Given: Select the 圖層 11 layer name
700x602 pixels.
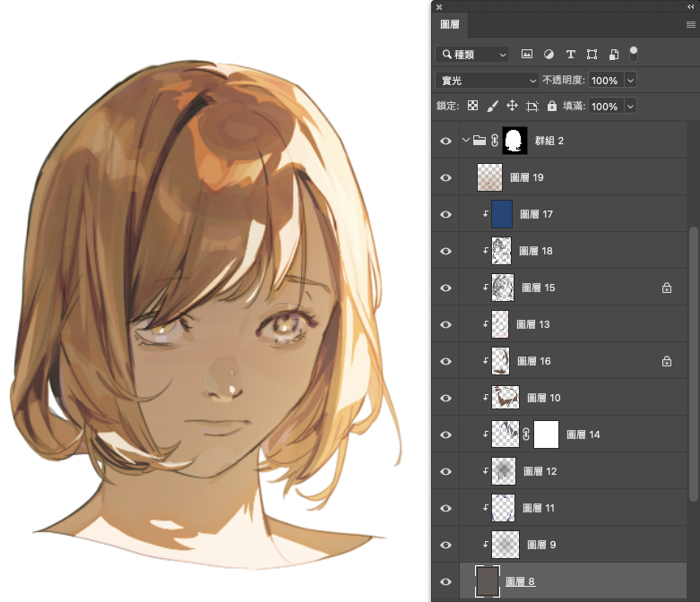Looking at the screenshot, I should (x=539, y=508).
